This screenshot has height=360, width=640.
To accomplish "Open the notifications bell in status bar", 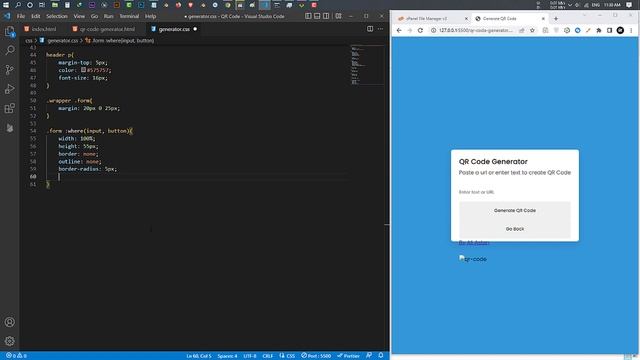I will [381, 356].
